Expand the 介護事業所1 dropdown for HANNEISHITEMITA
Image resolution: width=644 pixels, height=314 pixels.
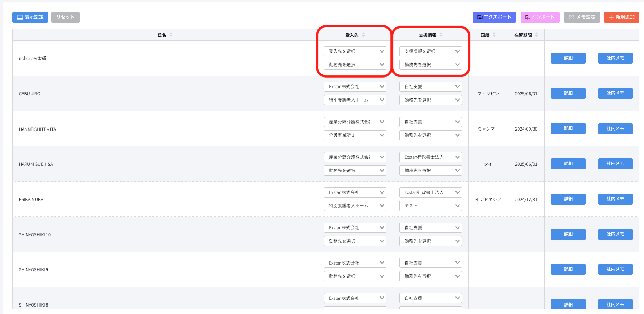click(x=355, y=135)
